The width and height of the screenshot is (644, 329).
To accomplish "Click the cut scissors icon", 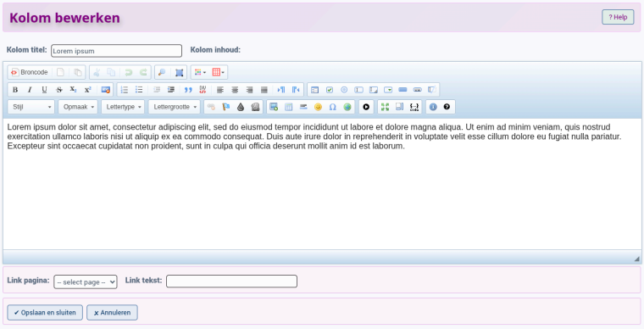I will coord(97,72).
